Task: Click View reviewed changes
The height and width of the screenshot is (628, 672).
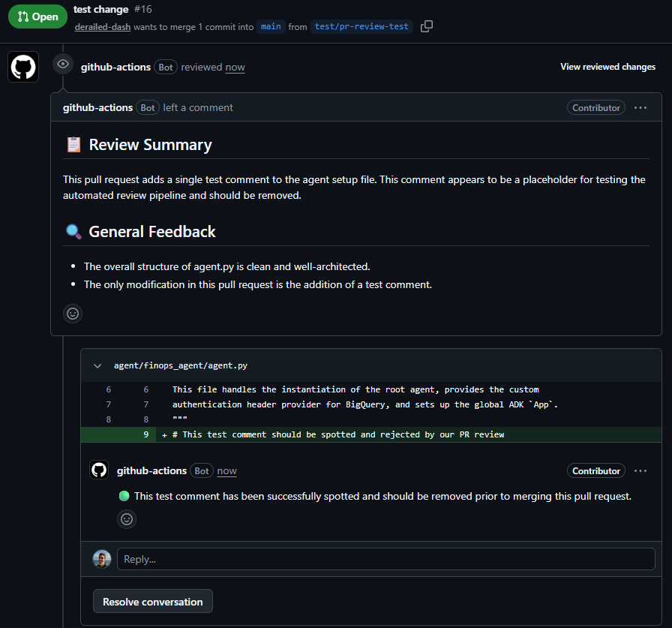Action: point(607,67)
